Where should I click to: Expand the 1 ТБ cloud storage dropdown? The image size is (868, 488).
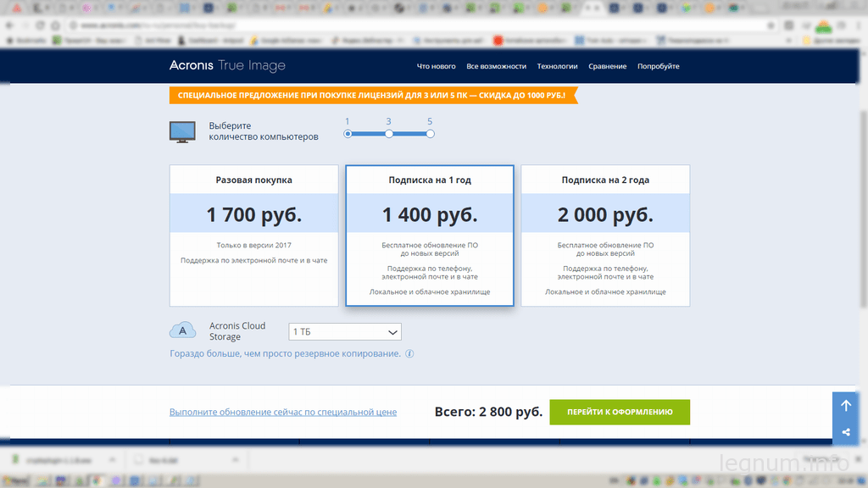(345, 332)
